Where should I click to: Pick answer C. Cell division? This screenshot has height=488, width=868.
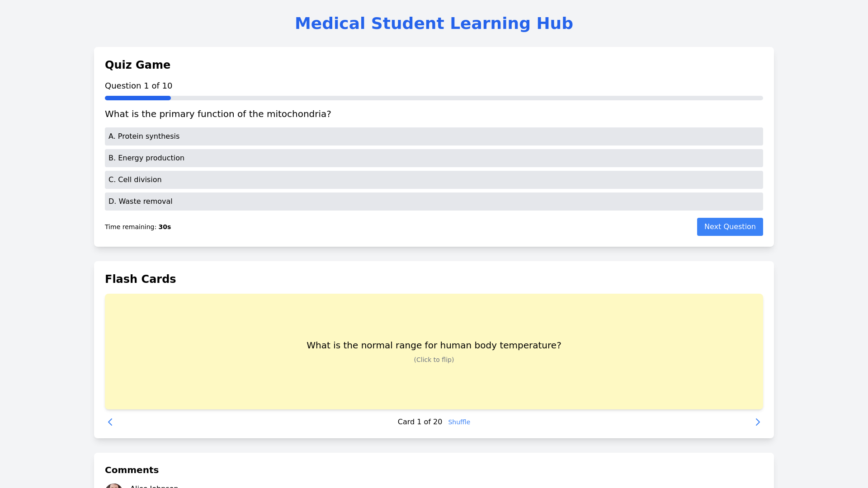click(434, 180)
